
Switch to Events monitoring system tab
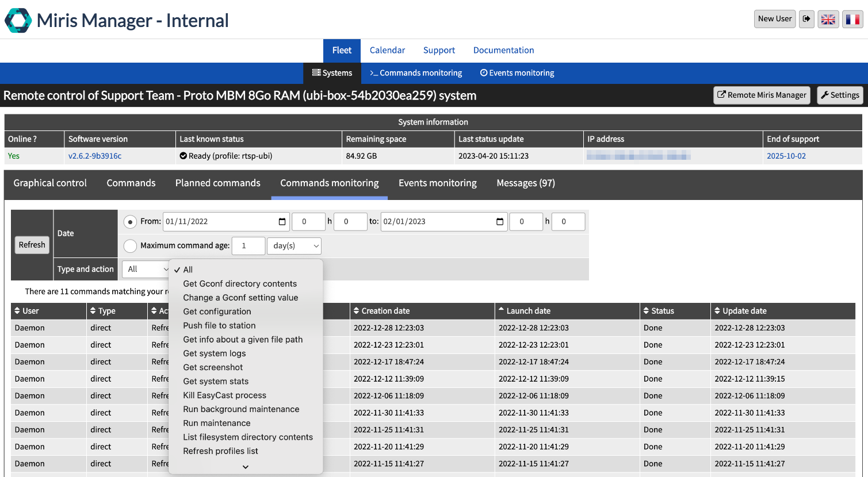438,183
